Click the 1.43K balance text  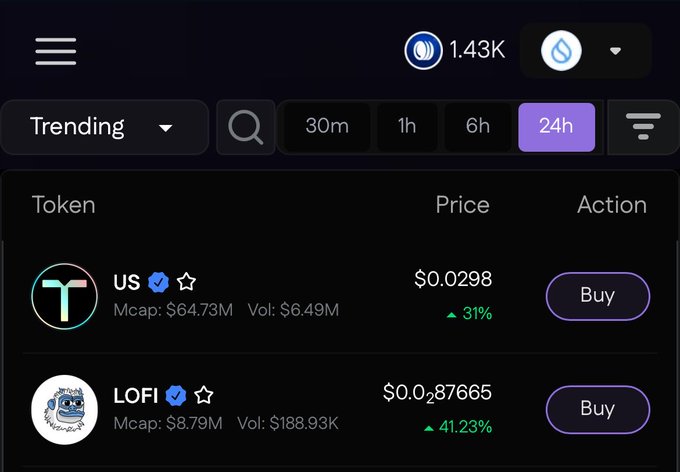[x=477, y=50]
